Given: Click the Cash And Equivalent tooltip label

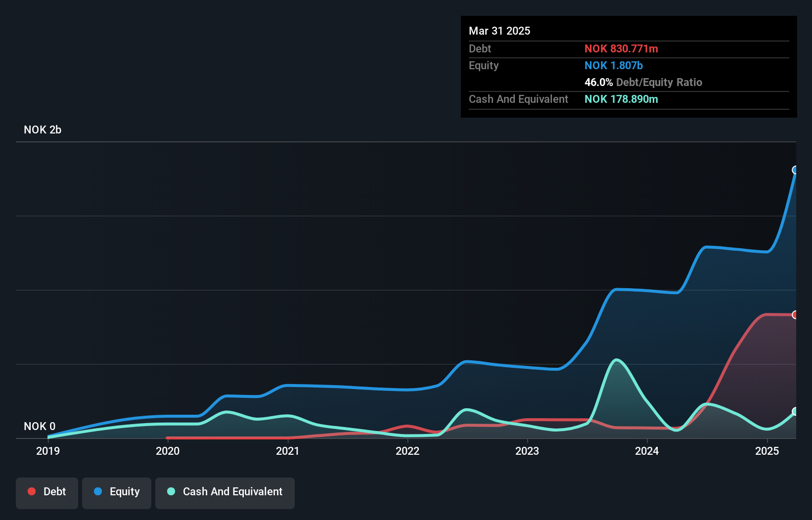Looking at the screenshot, I should tap(518, 99).
